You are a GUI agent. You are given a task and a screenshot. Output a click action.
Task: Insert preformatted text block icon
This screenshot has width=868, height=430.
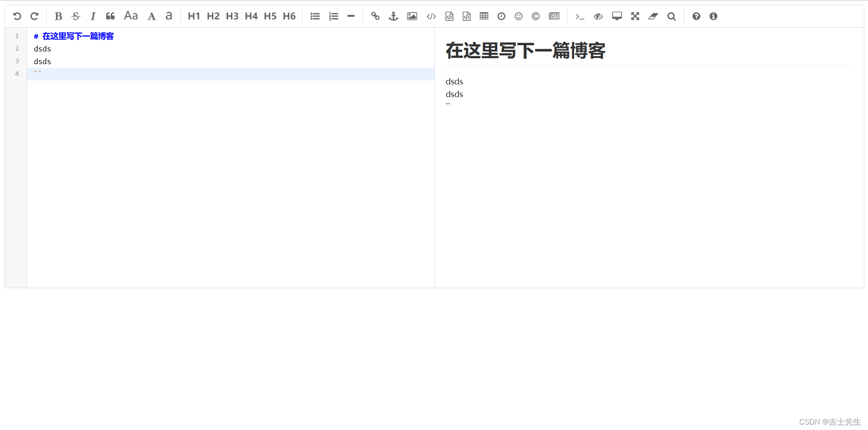[449, 16]
